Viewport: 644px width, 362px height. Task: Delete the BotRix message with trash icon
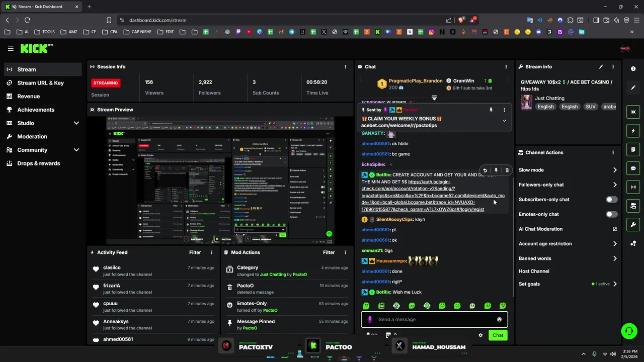point(507,170)
